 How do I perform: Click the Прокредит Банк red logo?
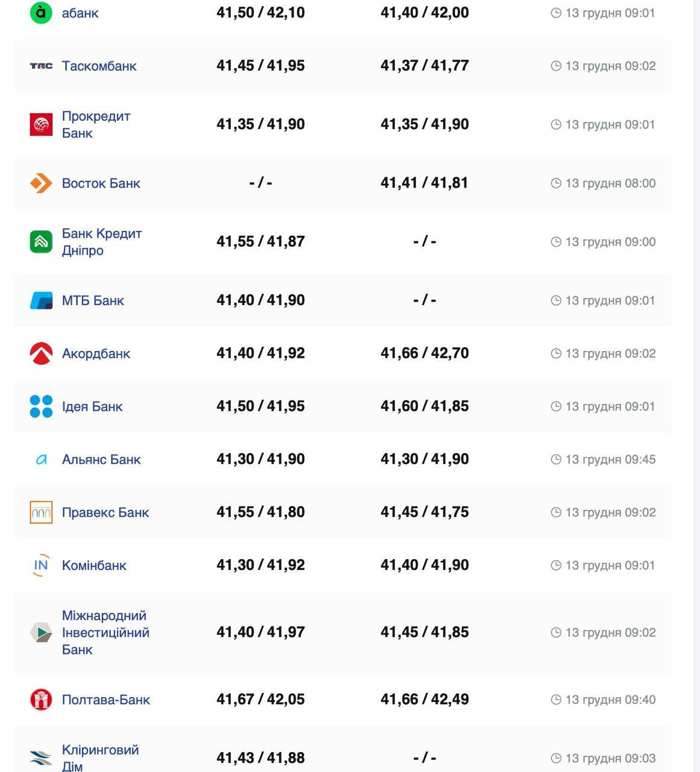pyautogui.click(x=41, y=124)
